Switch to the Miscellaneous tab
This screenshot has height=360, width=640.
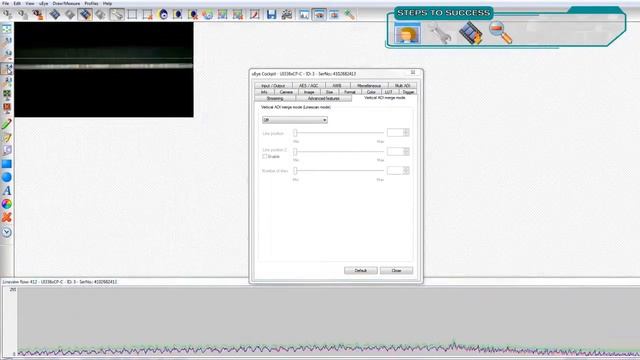(x=369, y=86)
